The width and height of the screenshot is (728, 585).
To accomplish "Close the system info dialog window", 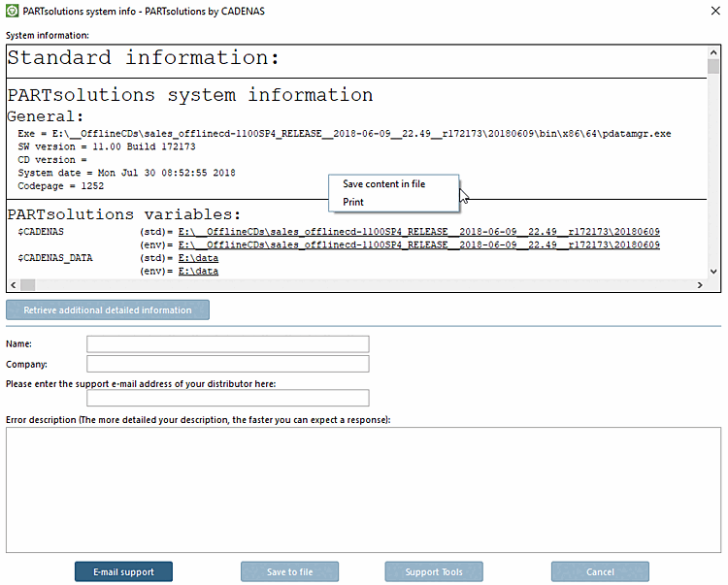I will (715, 11).
